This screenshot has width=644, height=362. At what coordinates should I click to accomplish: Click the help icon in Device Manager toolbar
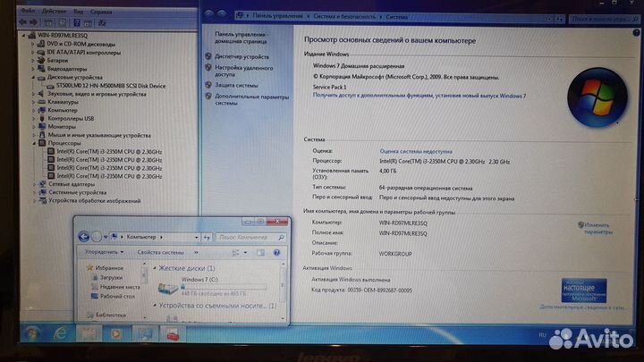tap(76, 22)
